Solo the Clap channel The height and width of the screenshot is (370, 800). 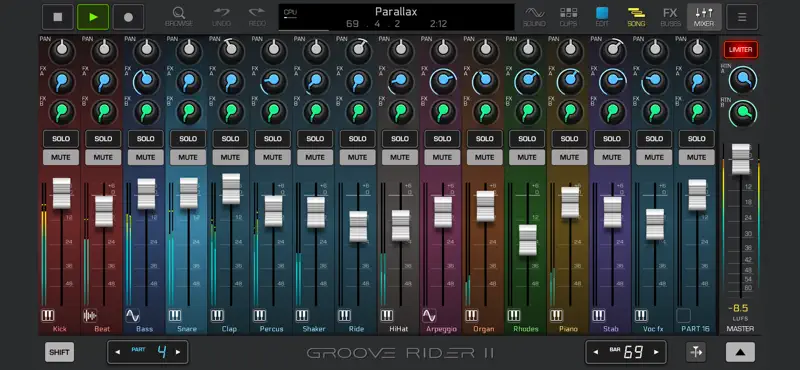coord(230,139)
